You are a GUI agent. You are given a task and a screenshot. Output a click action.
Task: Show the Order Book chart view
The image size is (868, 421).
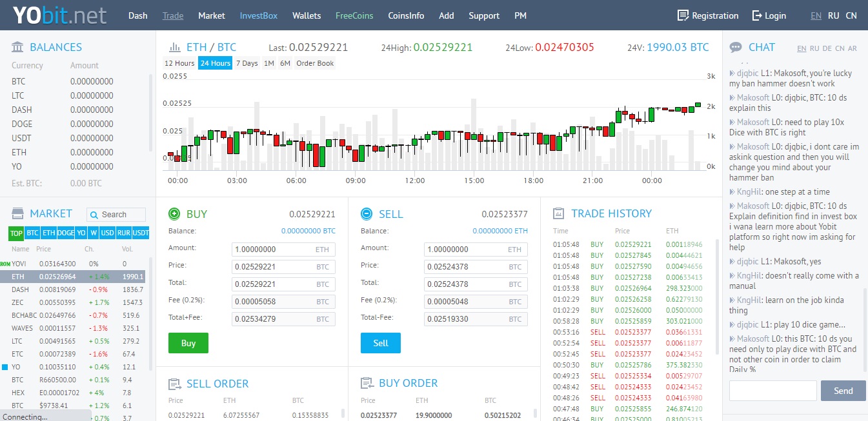[x=315, y=63]
